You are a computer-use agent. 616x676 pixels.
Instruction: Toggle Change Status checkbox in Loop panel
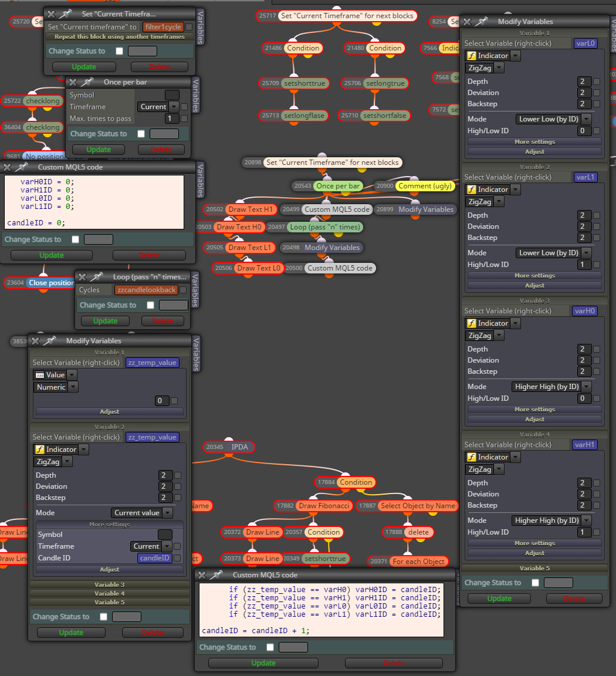pos(150,305)
